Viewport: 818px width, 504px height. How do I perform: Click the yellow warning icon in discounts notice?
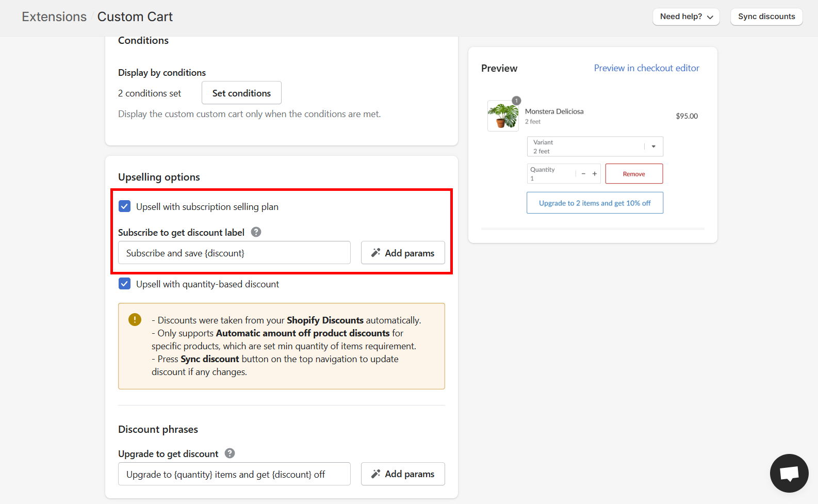(135, 320)
